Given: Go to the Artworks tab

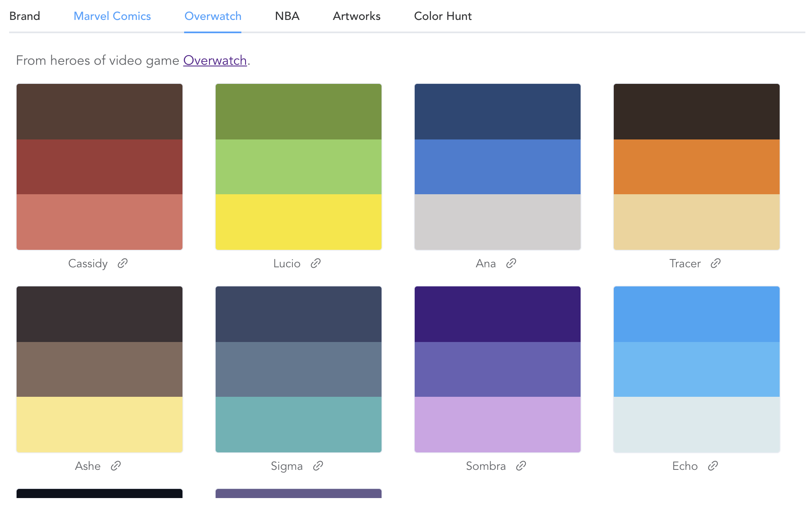Looking at the screenshot, I should click(356, 16).
